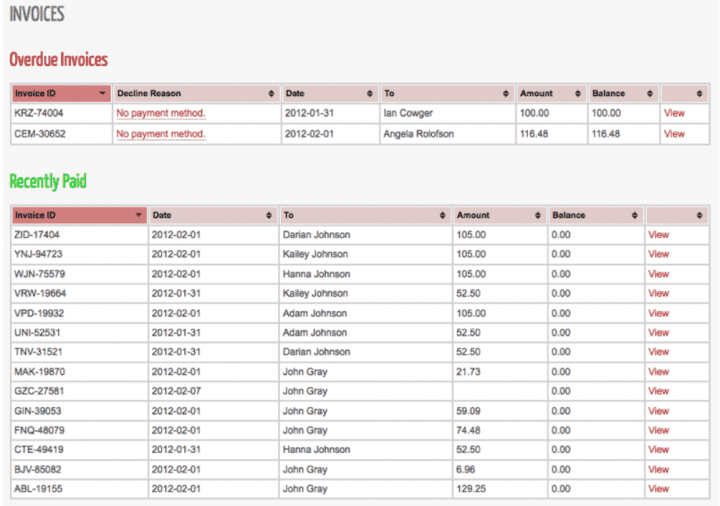
Task: Click sort arrows on overdue Balance column
Action: (650, 94)
